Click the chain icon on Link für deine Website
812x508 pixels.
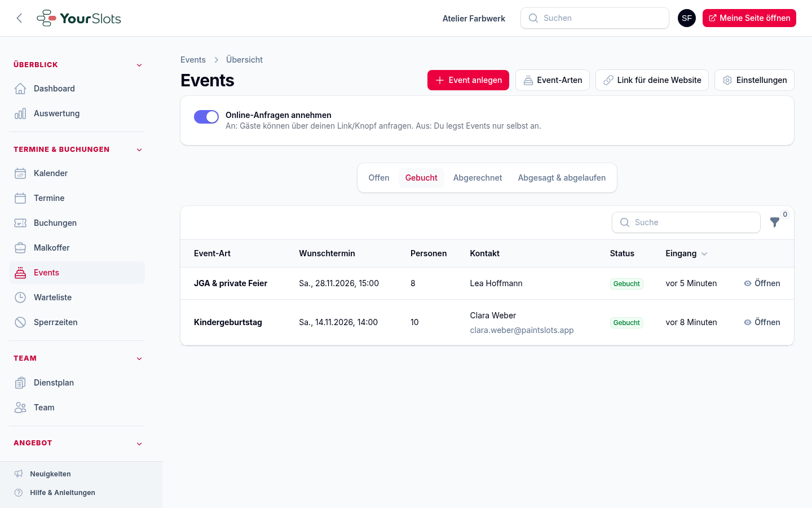[x=608, y=80]
